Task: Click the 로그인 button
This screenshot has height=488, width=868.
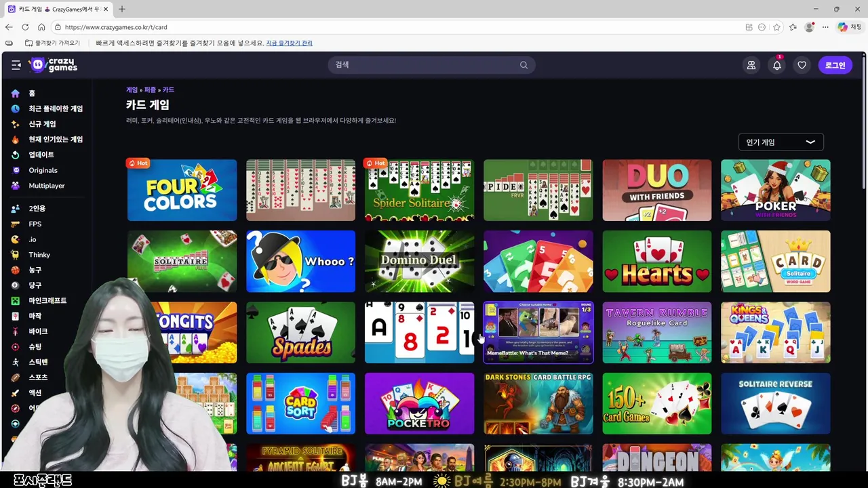Action: (x=835, y=65)
